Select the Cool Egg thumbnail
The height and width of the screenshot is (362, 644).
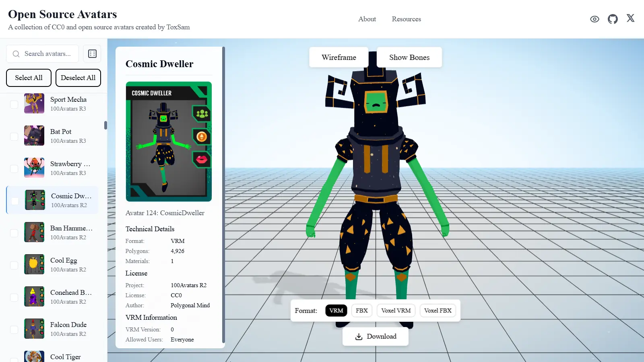34,264
